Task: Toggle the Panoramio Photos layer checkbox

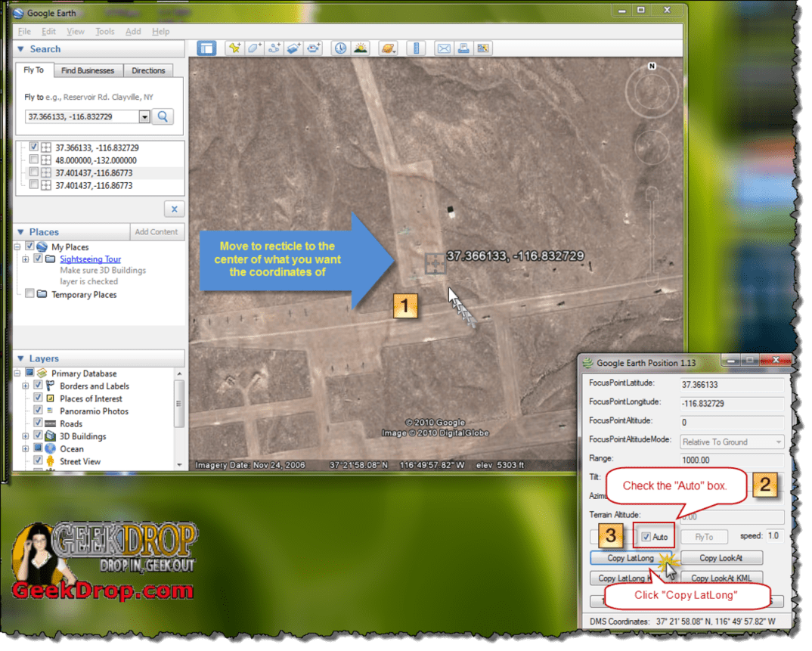Action: (38, 410)
